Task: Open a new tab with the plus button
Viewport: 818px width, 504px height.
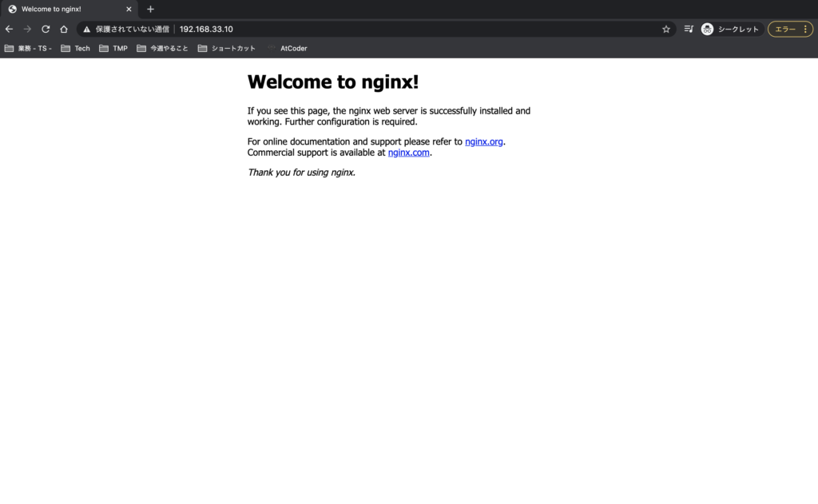Action: pyautogui.click(x=150, y=9)
